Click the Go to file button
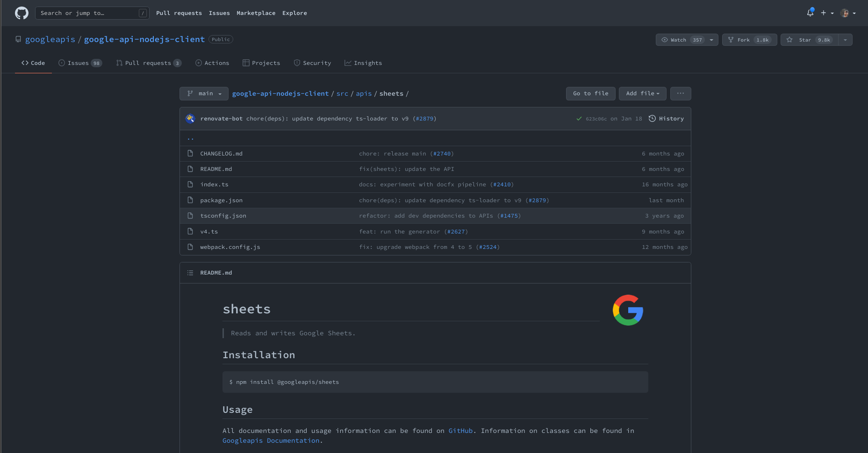The height and width of the screenshot is (453, 868). pyautogui.click(x=591, y=94)
